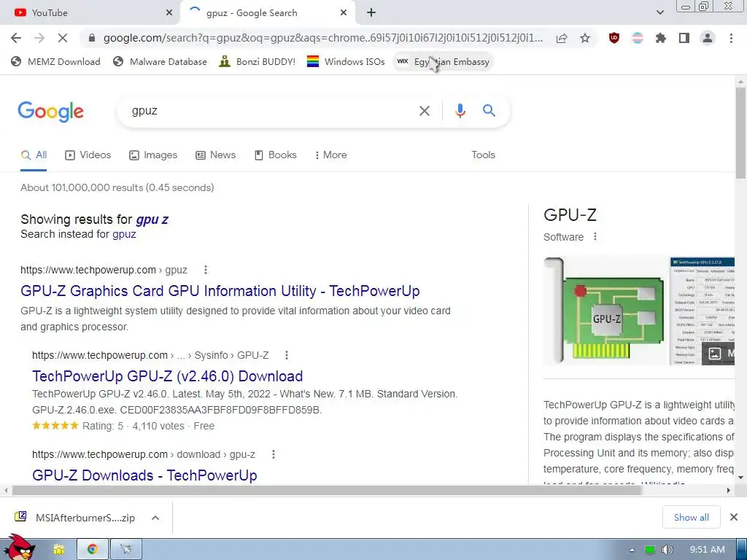Viewport: 747px width, 560px height.
Task: Open the Angry Birds start button
Action: (x=19, y=548)
